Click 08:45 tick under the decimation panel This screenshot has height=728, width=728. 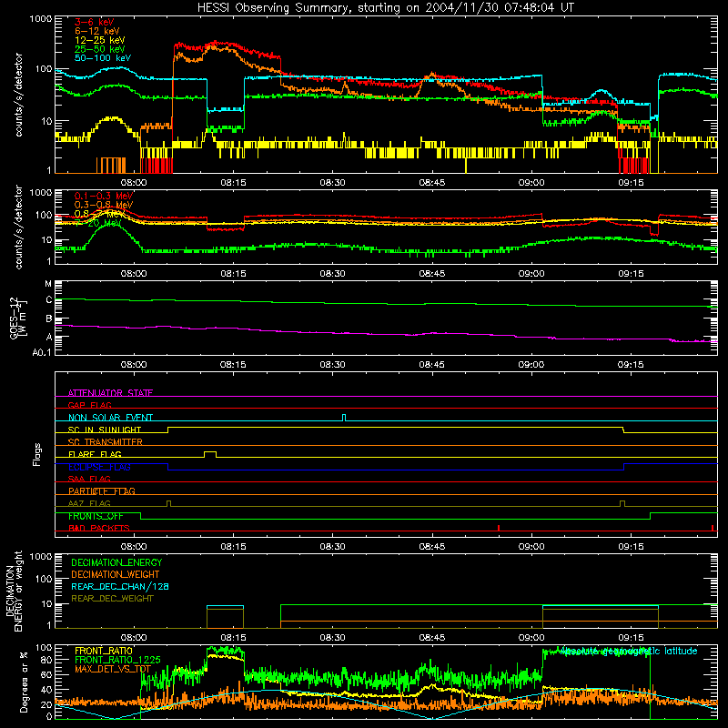[431, 638]
